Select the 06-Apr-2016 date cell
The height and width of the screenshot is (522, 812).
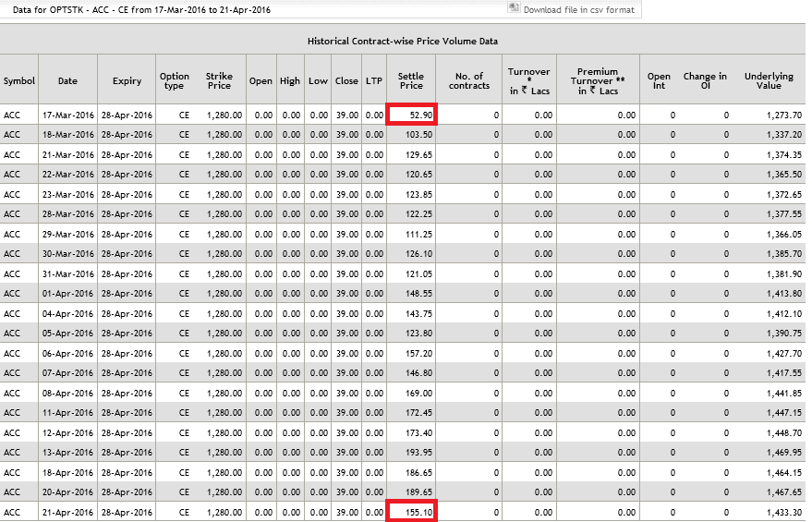click(x=67, y=354)
